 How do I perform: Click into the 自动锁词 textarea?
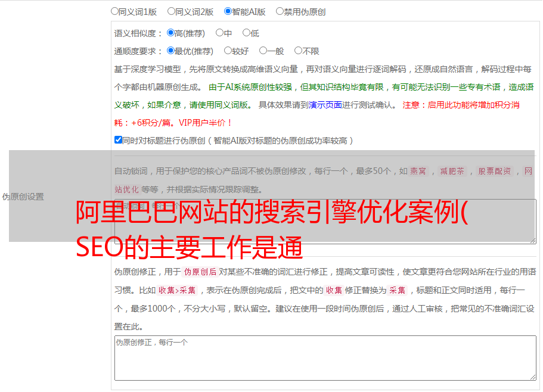coord(325,222)
